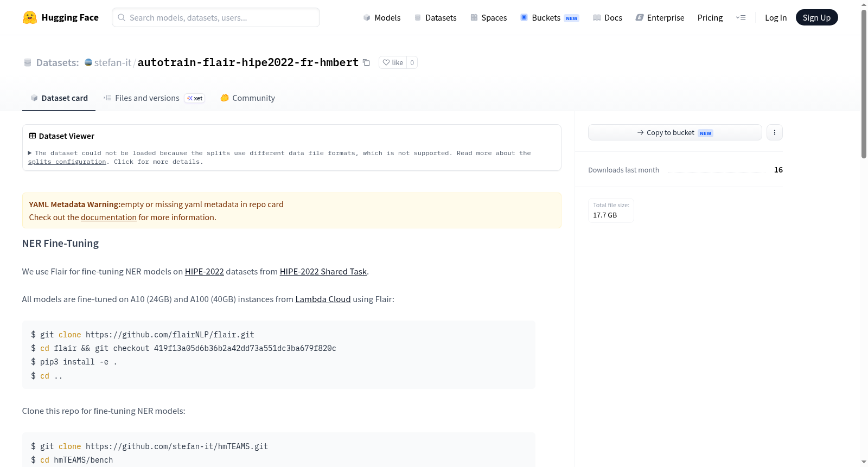Screen dimensions: 868x467
Task: Click the hmTEAMS git clone command line
Action: click(150, 447)
